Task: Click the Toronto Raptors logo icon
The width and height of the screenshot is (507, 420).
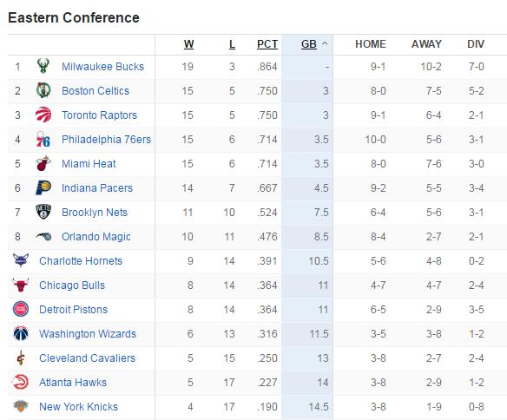Action: coord(43,115)
